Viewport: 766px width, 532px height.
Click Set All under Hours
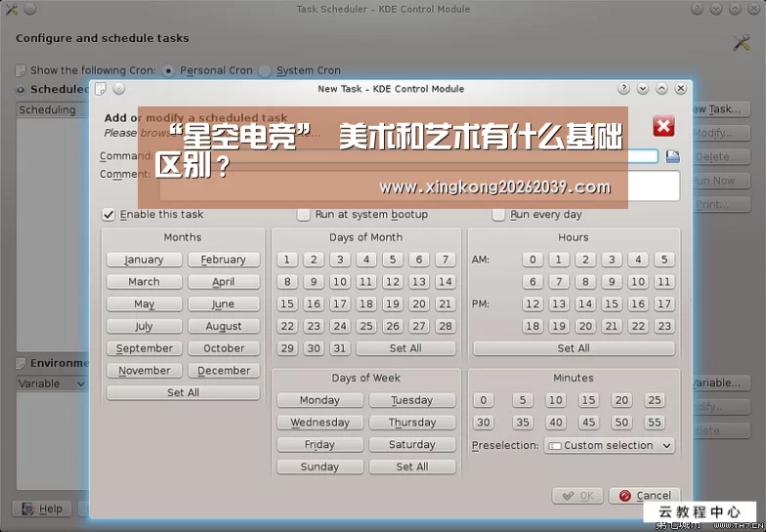(x=574, y=348)
